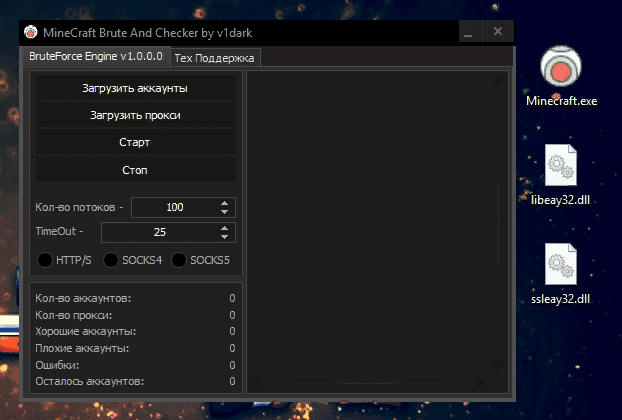
Task: Decrease Кол-во потоков with the down arrow
Action: (x=225, y=212)
